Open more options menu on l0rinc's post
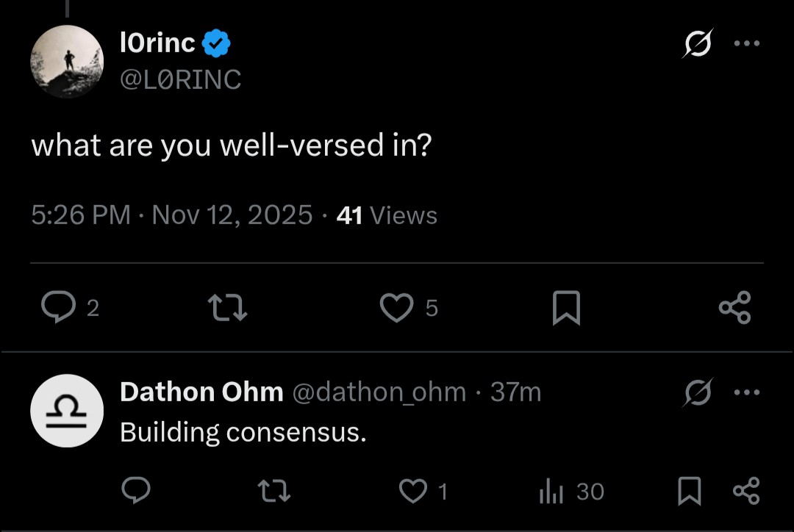This screenshot has width=794, height=532. (746, 43)
